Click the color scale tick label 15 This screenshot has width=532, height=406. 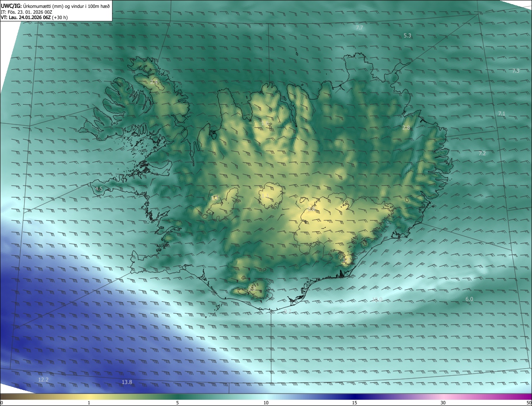355,403
